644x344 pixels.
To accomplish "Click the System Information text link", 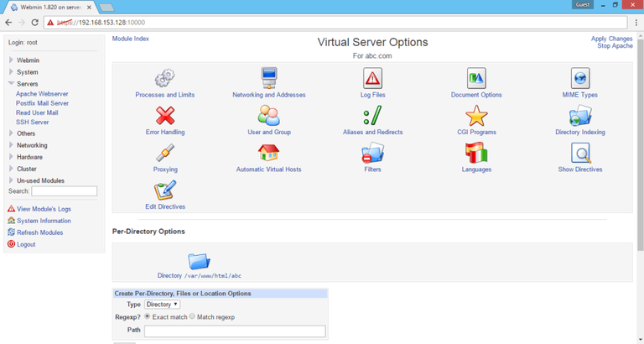I will (x=44, y=221).
